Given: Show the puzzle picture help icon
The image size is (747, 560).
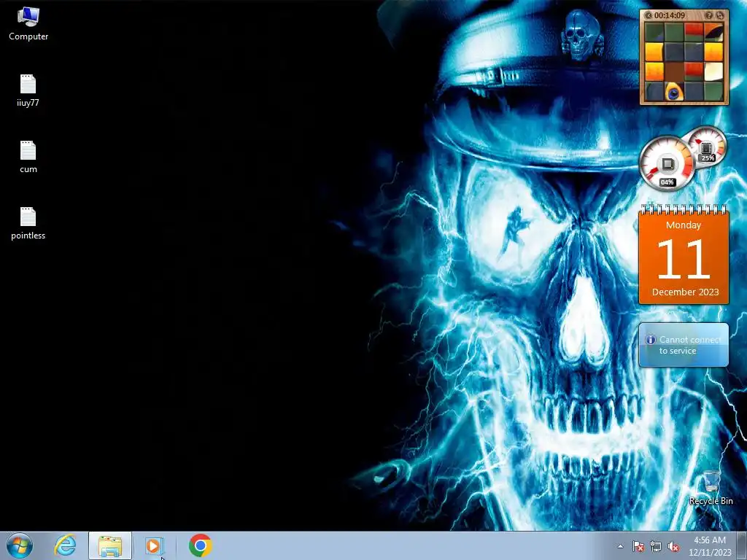Looking at the screenshot, I should tap(708, 16).
